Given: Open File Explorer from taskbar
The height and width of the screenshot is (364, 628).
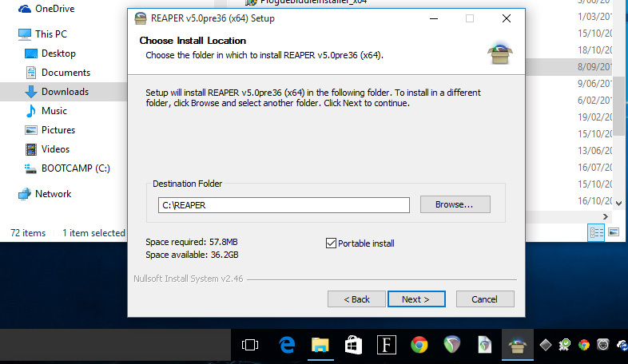Looking at the screenshot, I should (x=320, y=345).
